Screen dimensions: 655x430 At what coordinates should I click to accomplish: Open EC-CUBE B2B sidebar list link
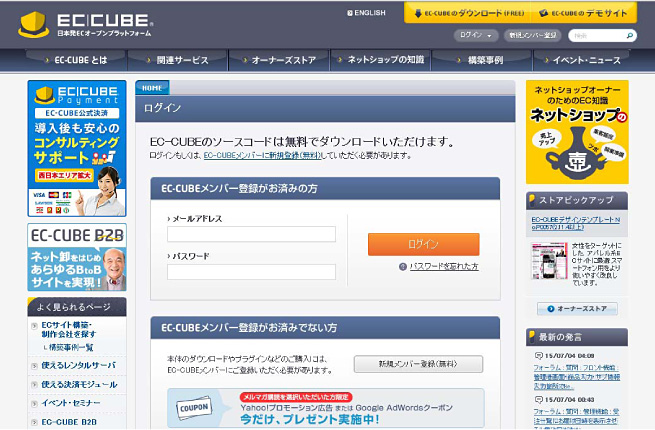pyautogui.click(x=69, y=422)
